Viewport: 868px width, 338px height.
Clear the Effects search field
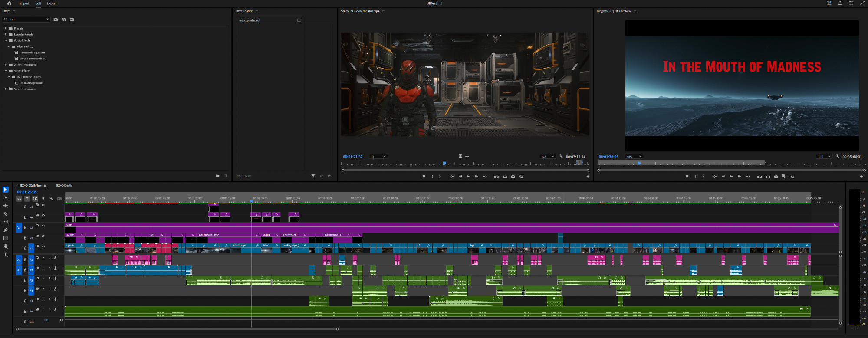[47, 20]
